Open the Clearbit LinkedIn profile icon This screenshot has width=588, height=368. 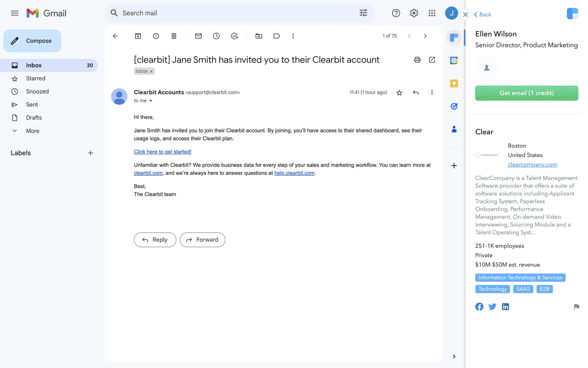click(x=505, y=307)
